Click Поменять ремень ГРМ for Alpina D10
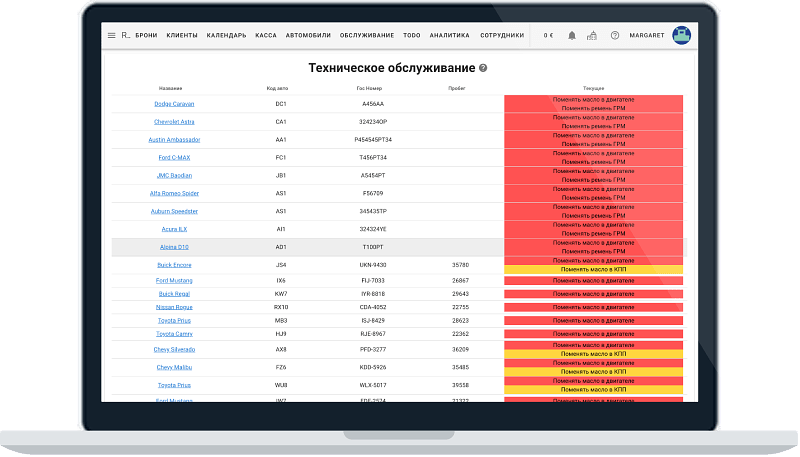800x457 pixels. pyautogui.click(x=593, y=251)
